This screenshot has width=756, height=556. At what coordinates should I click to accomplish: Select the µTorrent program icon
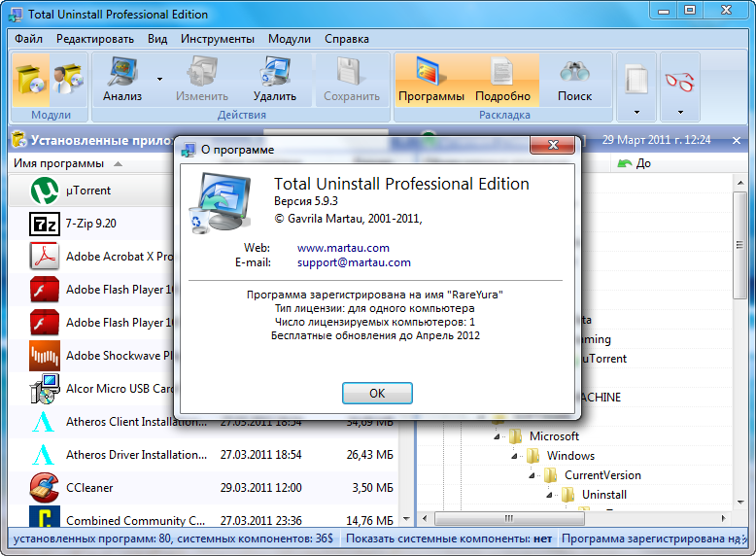[45, 190]
